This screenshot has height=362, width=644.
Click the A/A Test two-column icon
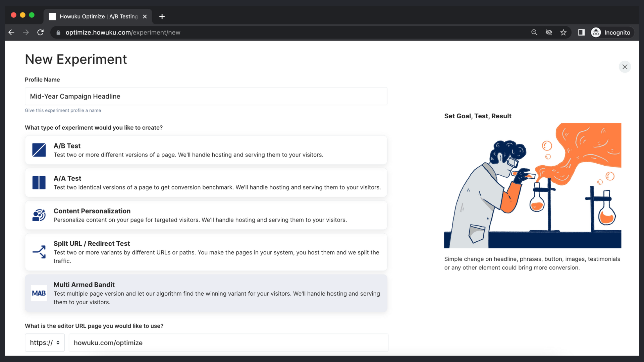(39, 183)
